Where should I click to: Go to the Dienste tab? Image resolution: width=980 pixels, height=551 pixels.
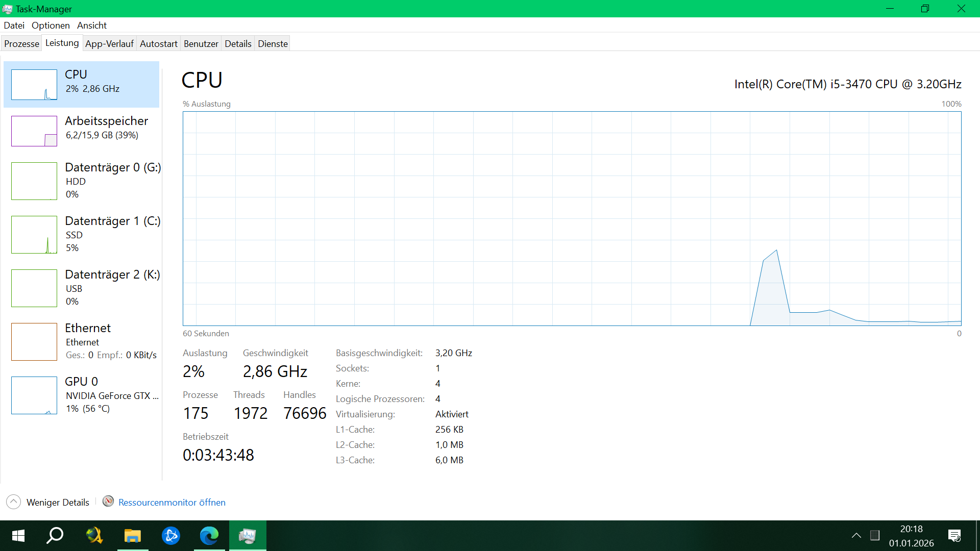click(273, 44)
